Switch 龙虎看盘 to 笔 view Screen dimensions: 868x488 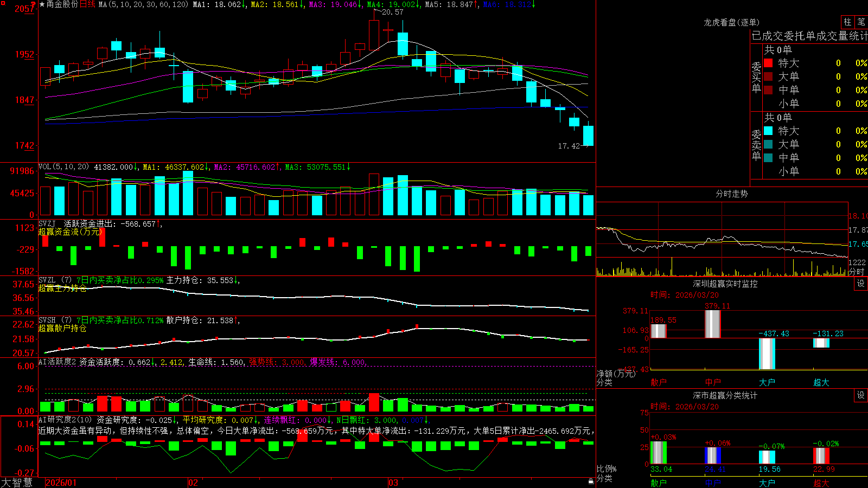pos(861,22)
